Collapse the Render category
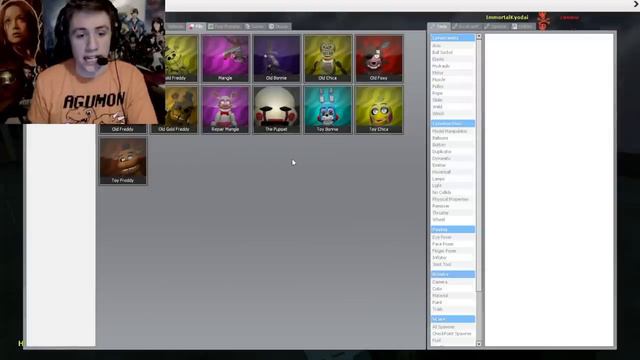The image size is (640, 360). click(453, 274)
